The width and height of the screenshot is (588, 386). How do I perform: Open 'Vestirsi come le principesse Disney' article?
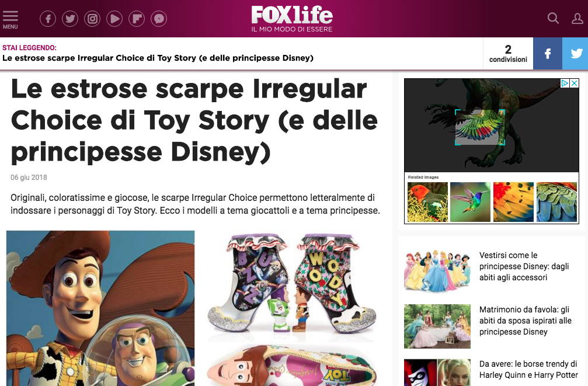pyautogui.click(x=524, y=266)
